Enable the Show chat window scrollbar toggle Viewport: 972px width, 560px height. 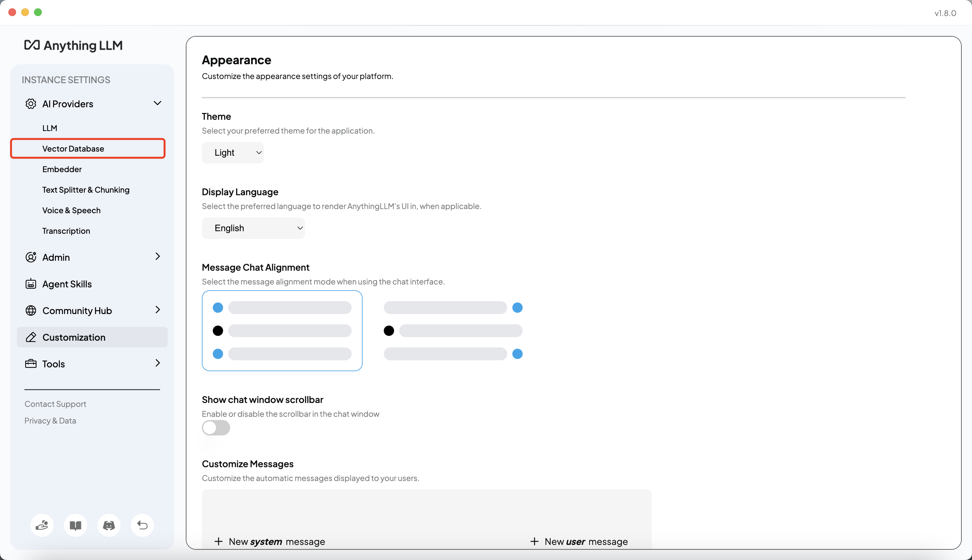point(216,428)
